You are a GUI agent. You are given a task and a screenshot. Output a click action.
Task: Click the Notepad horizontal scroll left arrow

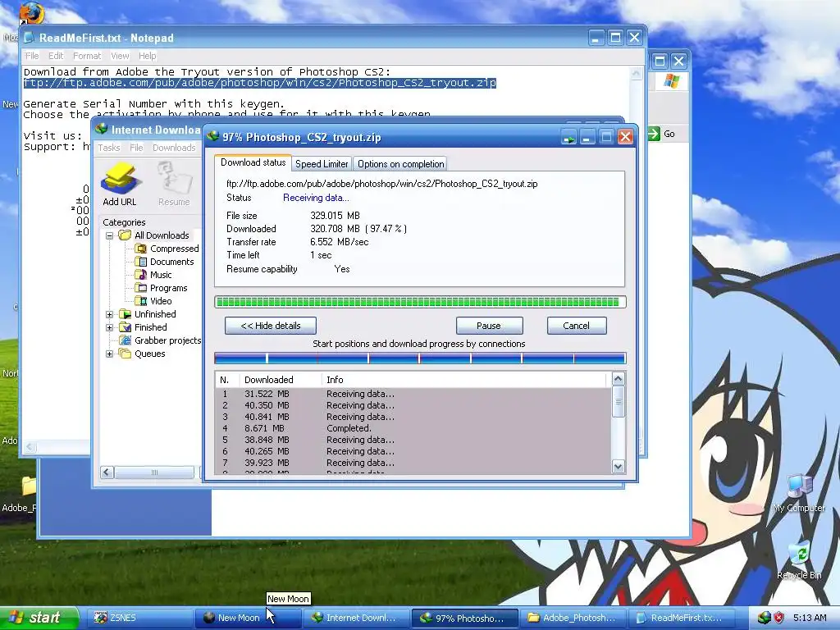[30, 447]
